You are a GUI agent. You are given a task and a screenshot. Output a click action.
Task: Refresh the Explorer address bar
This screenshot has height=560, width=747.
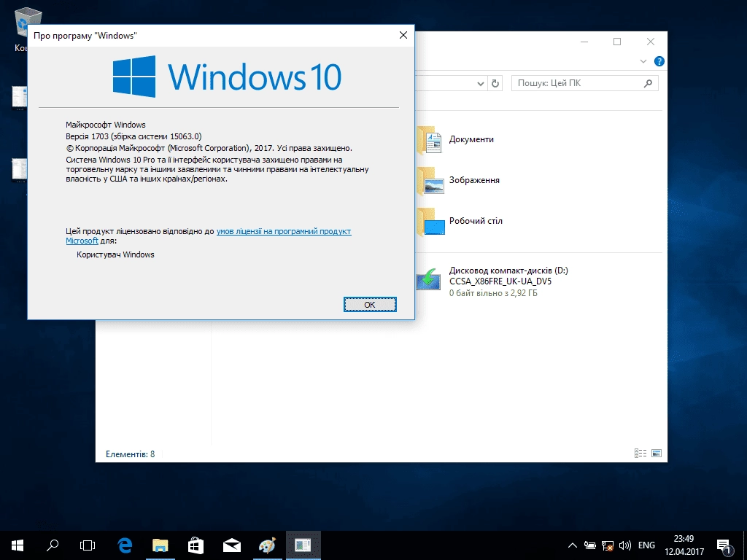(x=495, y=83)
